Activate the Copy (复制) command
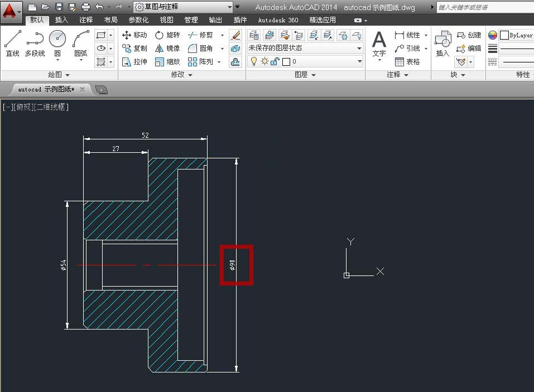Screen dimensions: 534x392 pos(134,49)
